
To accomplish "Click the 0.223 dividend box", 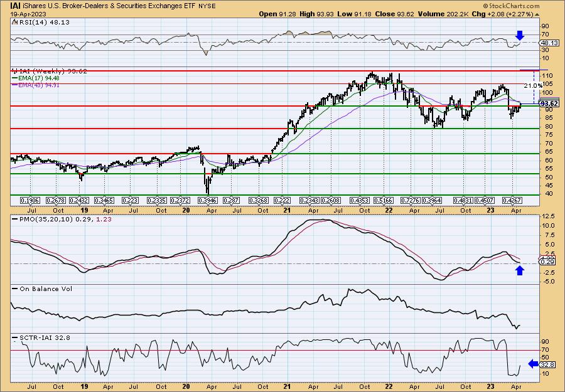I will pos(131,201).
